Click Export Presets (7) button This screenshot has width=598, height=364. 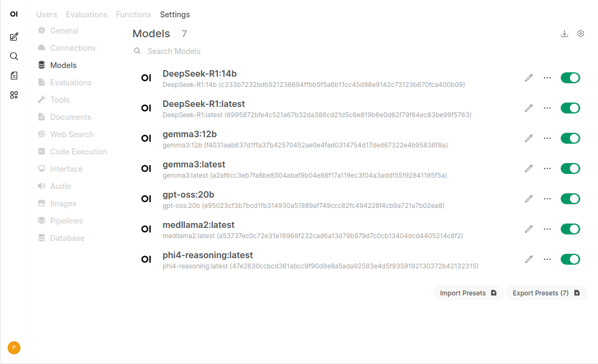pos(546,293)
